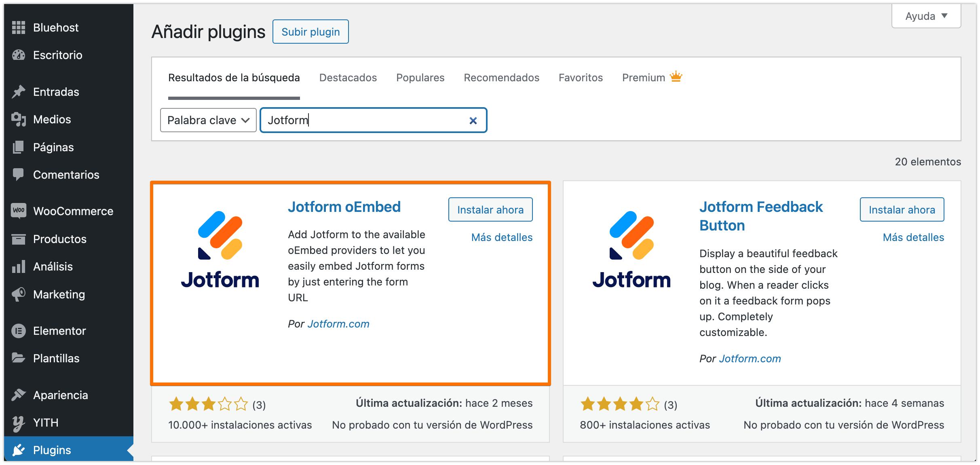Install Jotform oEmbed with Instalar ahora
Viewport: 980px width, 465px height.
(x=490, y=209)
